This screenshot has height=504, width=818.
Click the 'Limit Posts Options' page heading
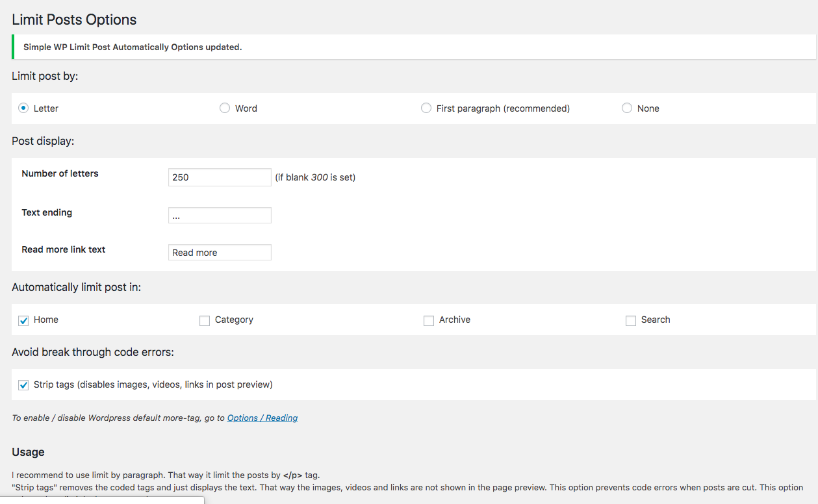pyautogui.click(x=74, y=19)
